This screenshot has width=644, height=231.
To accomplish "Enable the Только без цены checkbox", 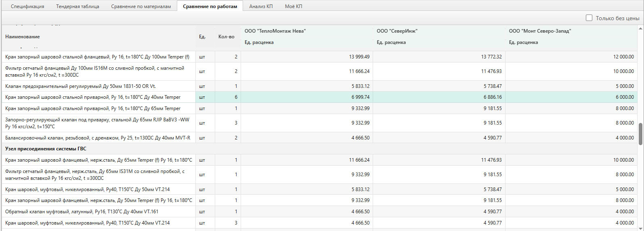I will pos(589,18).
